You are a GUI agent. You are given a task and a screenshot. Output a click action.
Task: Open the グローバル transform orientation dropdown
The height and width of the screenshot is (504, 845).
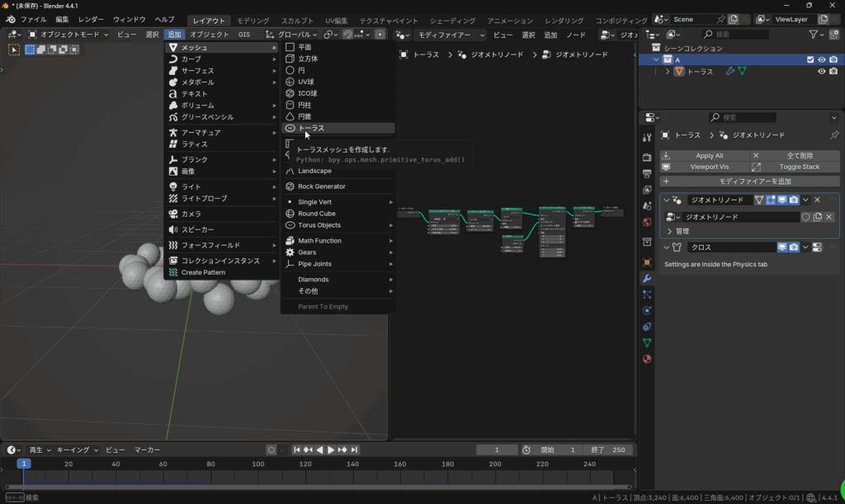point(292,35)
